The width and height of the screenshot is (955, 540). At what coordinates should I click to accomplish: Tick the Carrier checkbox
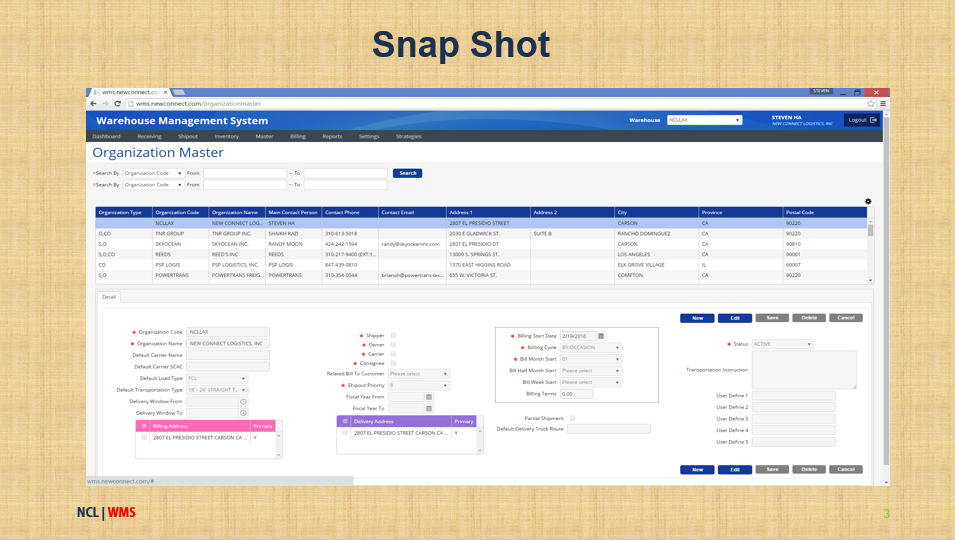tap(393, 354)
